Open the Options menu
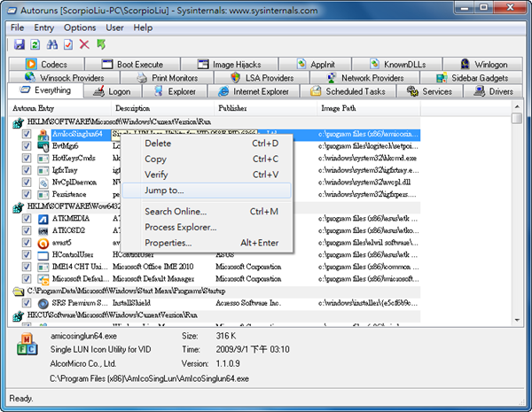This screenshot has height=412, width=532. (80, 27)
